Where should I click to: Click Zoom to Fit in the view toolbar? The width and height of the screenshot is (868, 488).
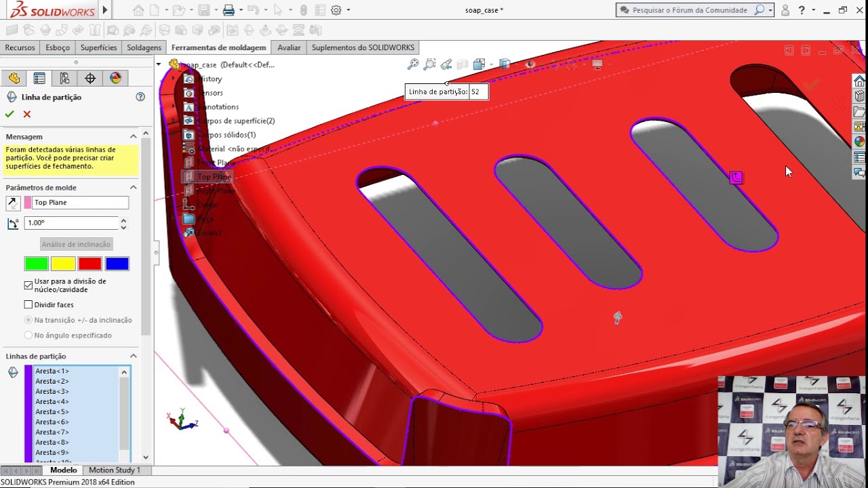coord(413,64)
